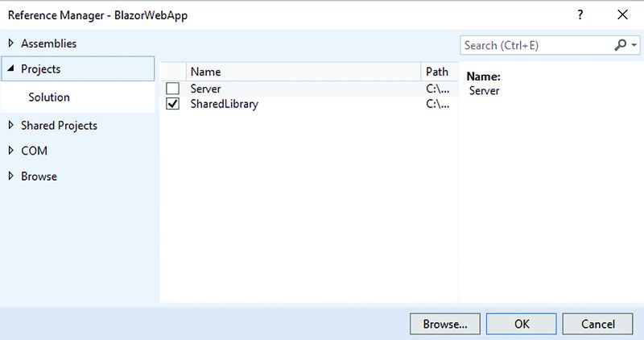
Task: Collapse the Projects category arrow
Action: (x=11, y=68)
